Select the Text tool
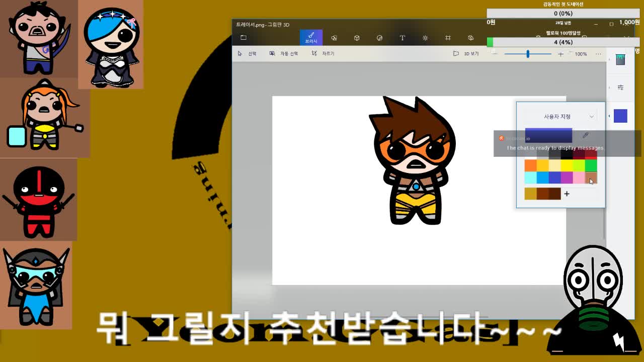The height and width of the screenshot is (362, 644). pyautogui.click(x=403, y=38)
